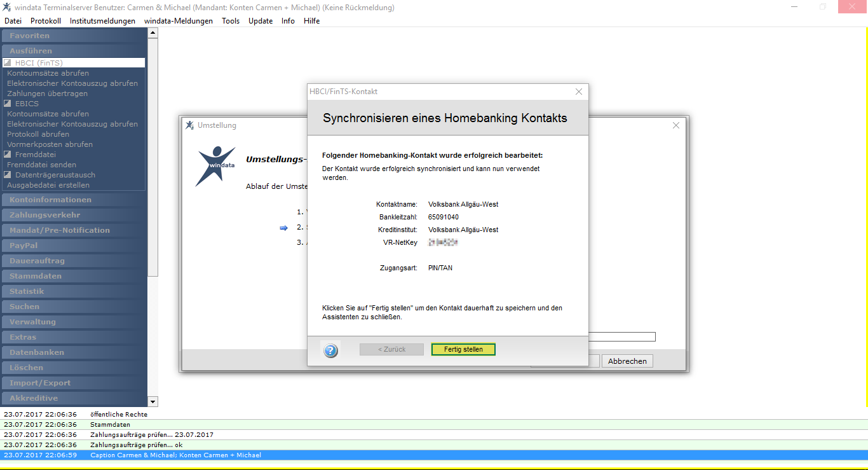Click Protokoll abrufen in the sidebar
Image resolution: width=868 pixels, height=470 pixels.
(38, 134)
